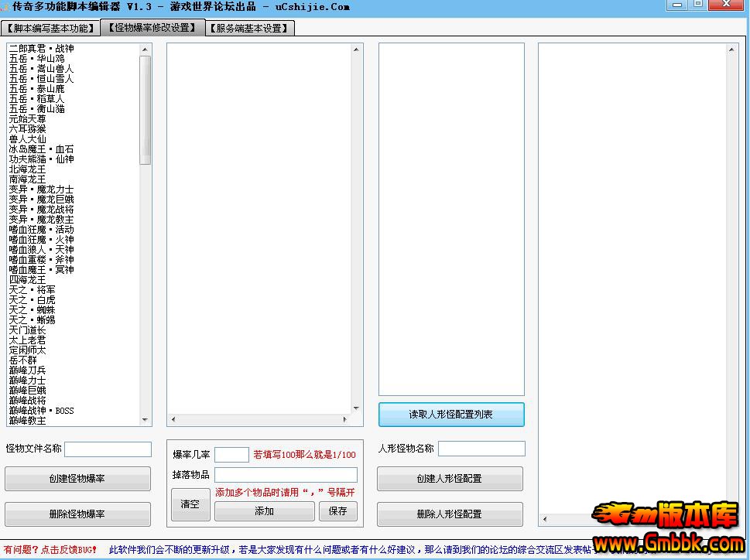
Task: Select the 【怪物爆率修改设置】 tab
Action: tap(152, 28)
